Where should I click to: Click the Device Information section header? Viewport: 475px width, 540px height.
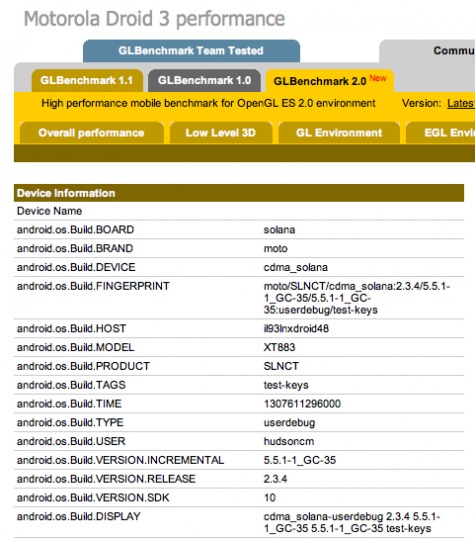tap(239, 193)
